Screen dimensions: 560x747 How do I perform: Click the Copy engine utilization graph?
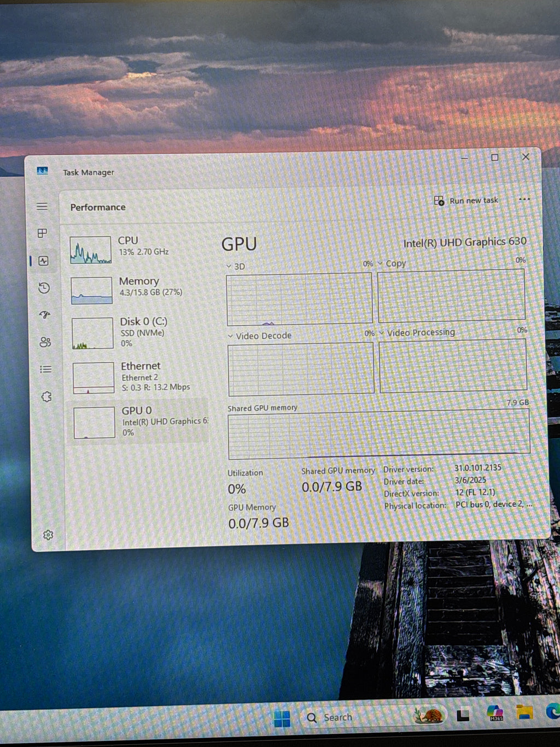pyautogui.click(x=451, y=295)
